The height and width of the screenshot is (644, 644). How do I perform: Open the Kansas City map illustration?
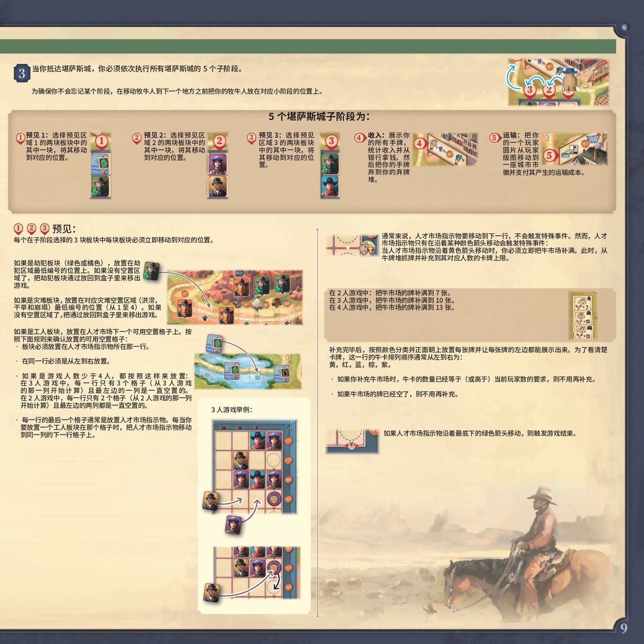559,82
